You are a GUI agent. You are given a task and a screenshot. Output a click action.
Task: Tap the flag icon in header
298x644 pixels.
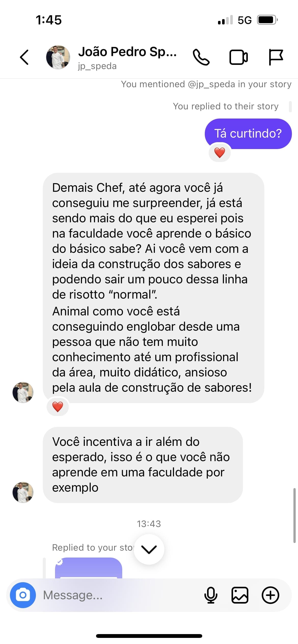(276, 57)
